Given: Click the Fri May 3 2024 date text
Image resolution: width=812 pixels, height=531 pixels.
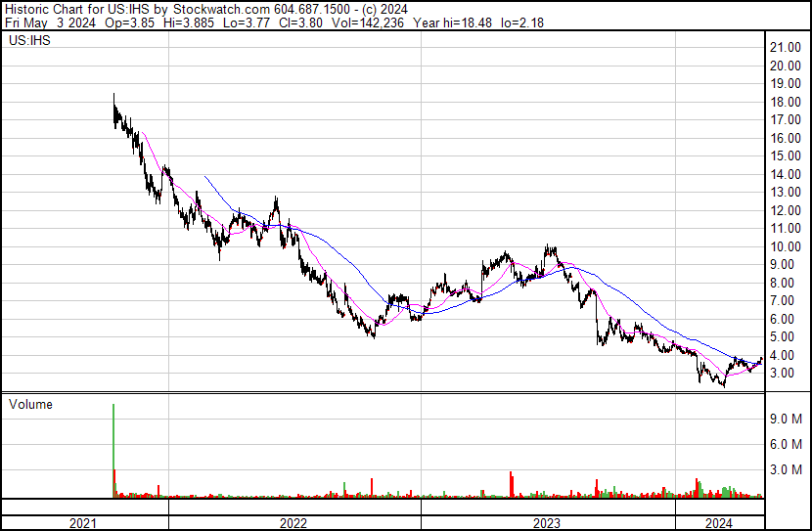Looking at the screenshot, I should [50, 22].
